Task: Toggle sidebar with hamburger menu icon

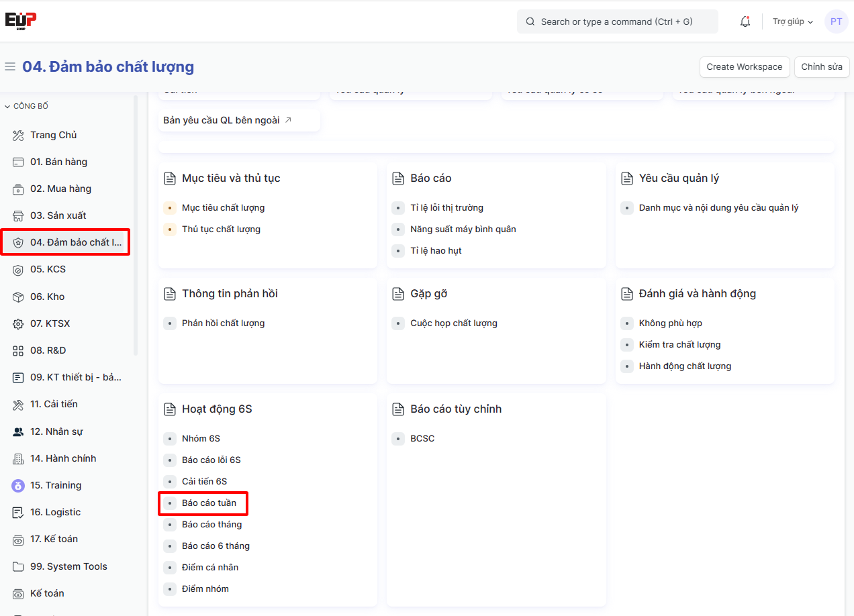Action: tap(10, 66)
